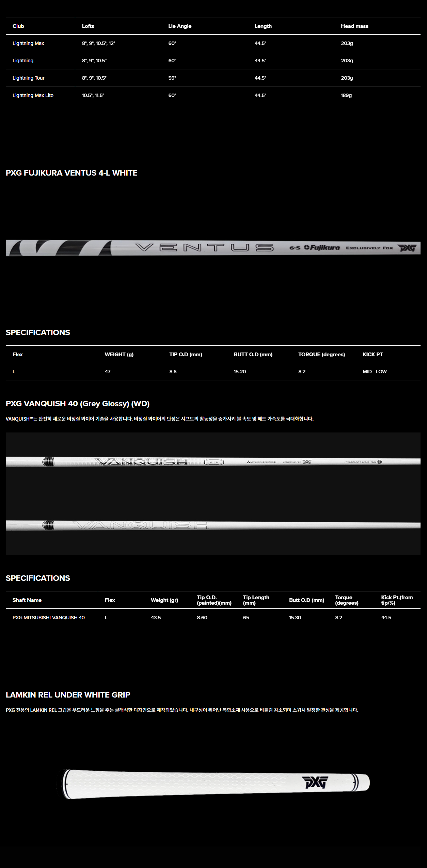This screenshot has height=868, width=427.
Task: Select the 'Lofts' column header
Action: pyautogui.click(x=88, y=26)
